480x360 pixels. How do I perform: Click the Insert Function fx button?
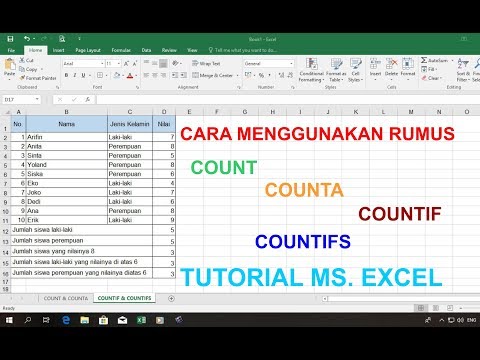(x=88, y=99)
